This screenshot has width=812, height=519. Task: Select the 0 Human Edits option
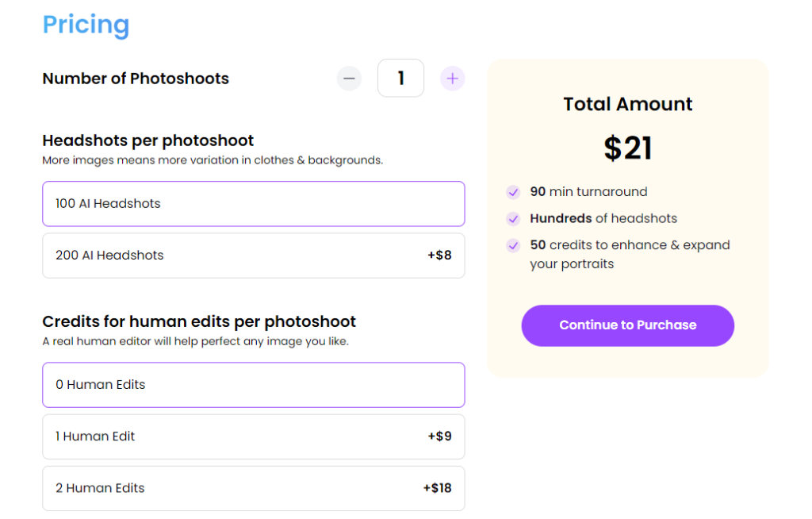pos(253,385)
